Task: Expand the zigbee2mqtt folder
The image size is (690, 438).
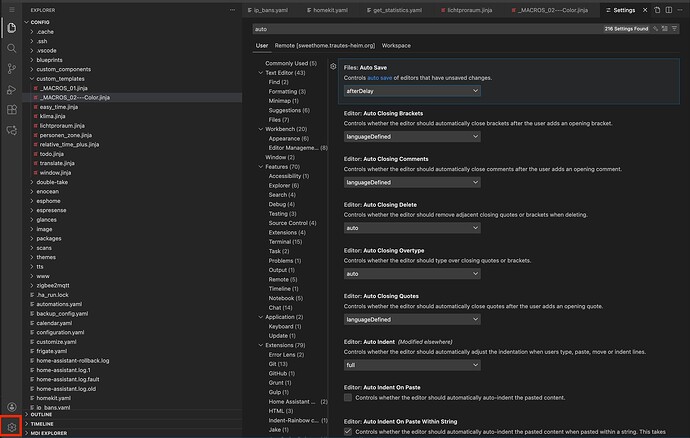Action: point(53,285)
